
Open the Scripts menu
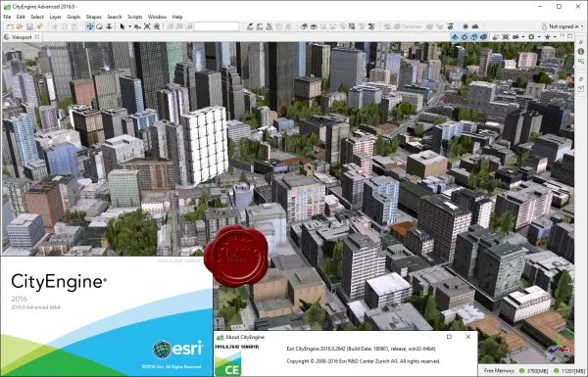134,17
